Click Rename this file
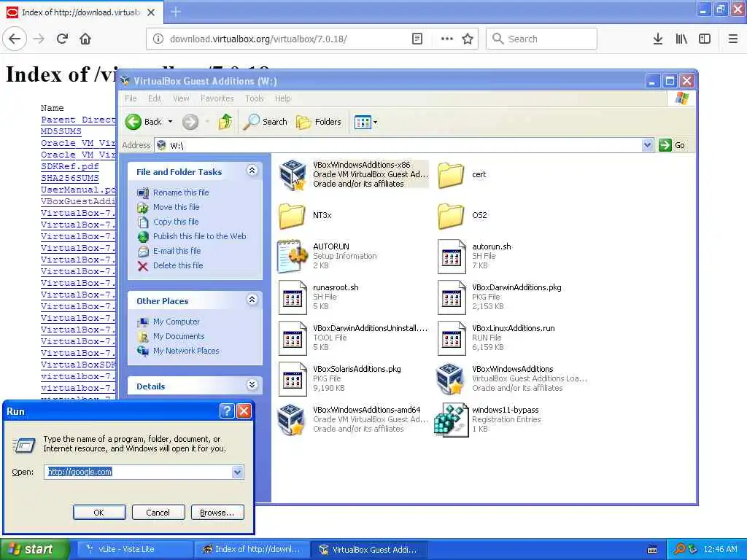Screen dimensions: 747x560 [181, 192]
